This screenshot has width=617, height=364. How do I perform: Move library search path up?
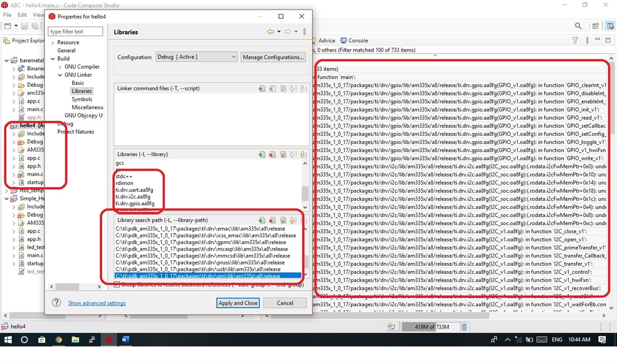coord(292,220)
